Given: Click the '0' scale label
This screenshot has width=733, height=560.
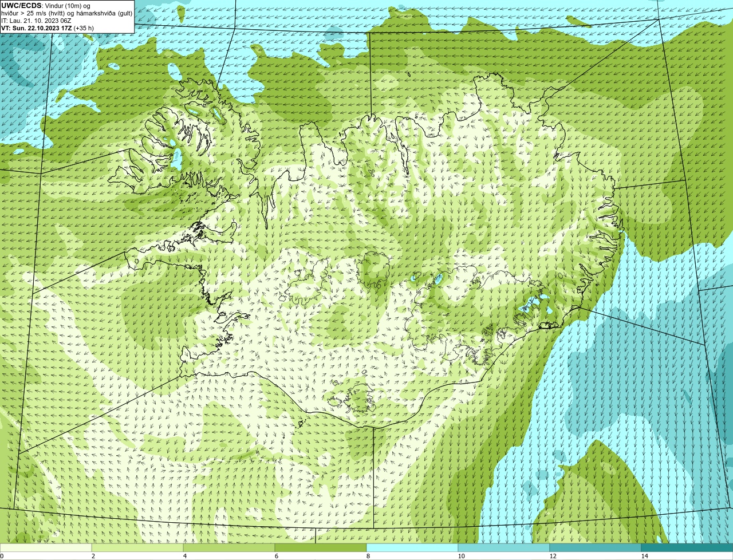Looking at the screenshot, I should point(2,556).
